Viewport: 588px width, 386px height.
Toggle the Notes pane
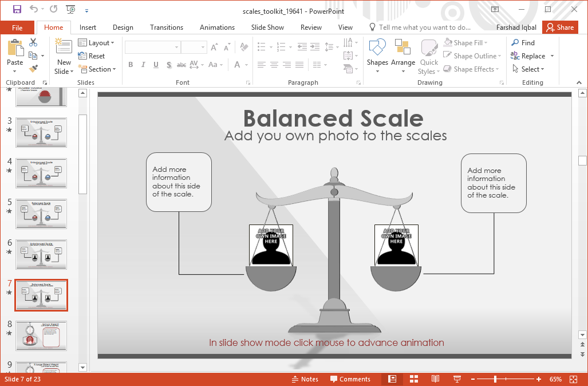pos(305,379)
